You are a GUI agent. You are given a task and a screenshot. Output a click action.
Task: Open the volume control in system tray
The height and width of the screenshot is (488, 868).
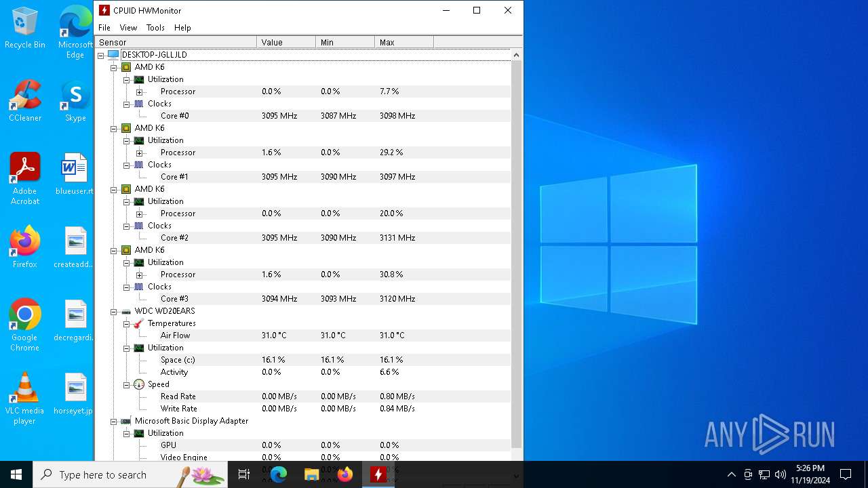tap(781, 474)
